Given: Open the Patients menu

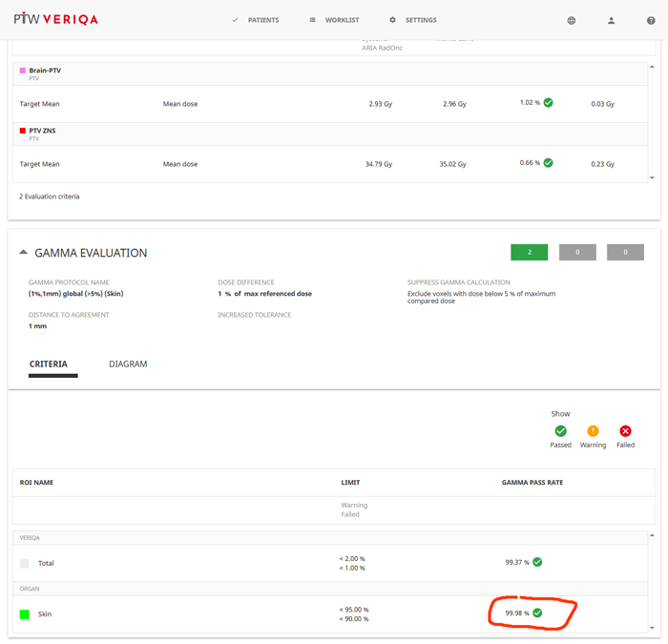Looking at the screenshot, I should point(263,20).
